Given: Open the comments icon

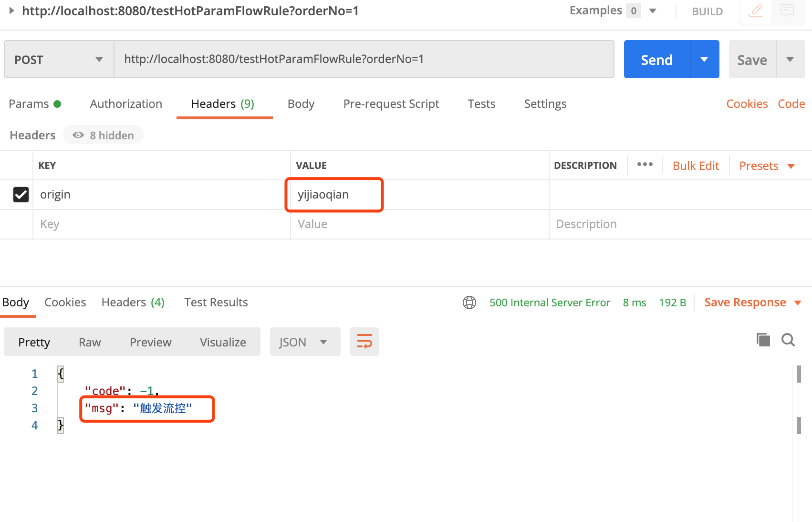Looking at the screenshot, I should 787,10.
